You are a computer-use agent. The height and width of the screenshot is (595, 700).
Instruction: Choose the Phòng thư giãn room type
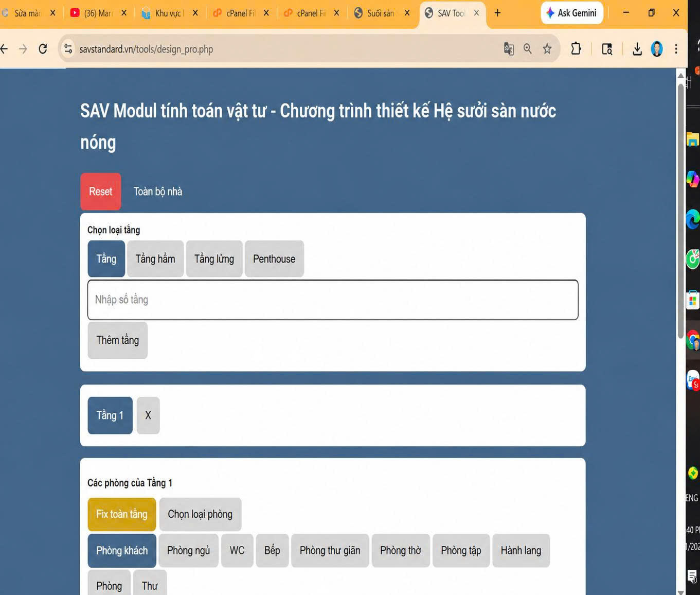[x=330, y=551]
